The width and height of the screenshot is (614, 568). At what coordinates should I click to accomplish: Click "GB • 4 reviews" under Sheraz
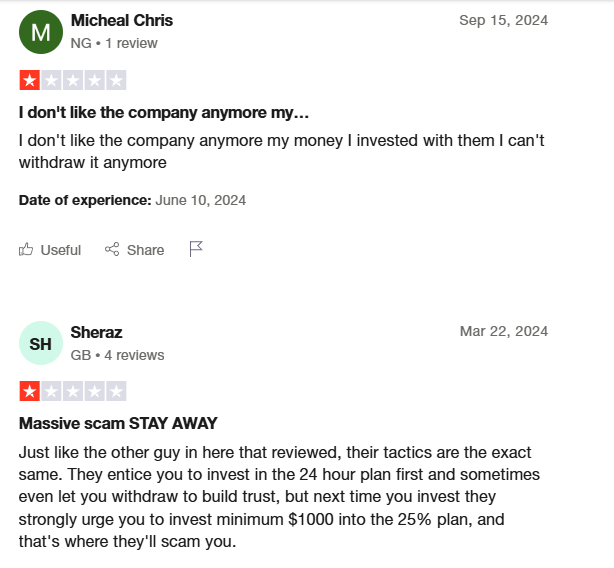coord(117,355)
